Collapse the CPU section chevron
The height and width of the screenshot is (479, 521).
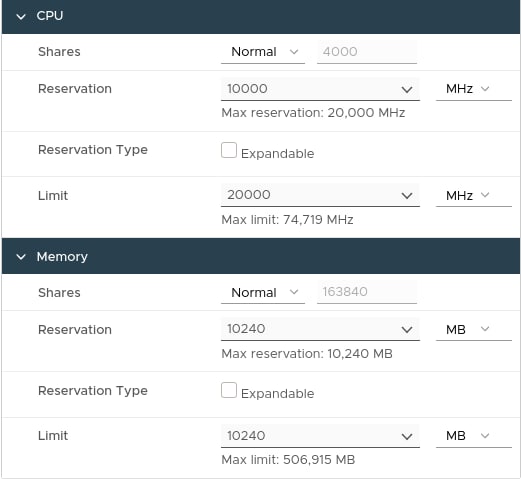(x=21, y=17)
